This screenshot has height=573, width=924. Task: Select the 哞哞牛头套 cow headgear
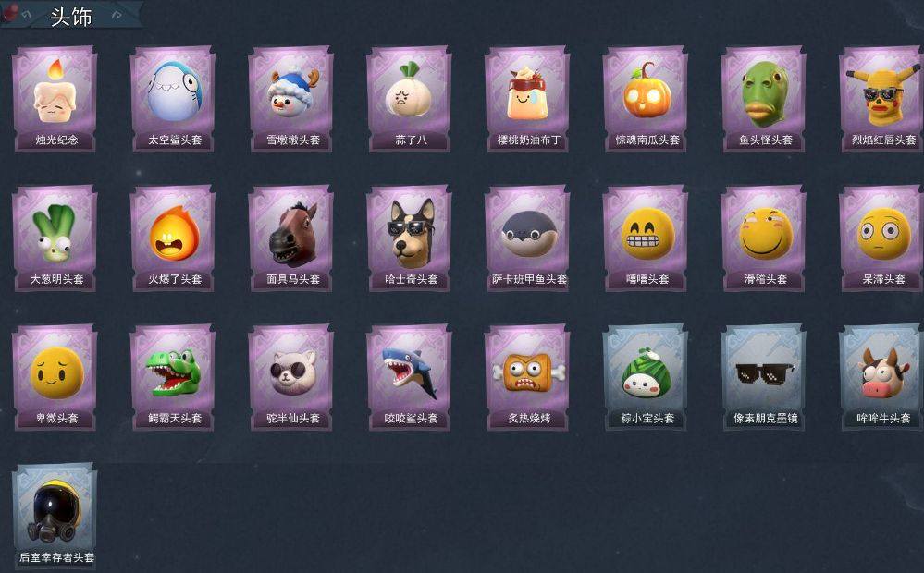(x=882, y=377)
